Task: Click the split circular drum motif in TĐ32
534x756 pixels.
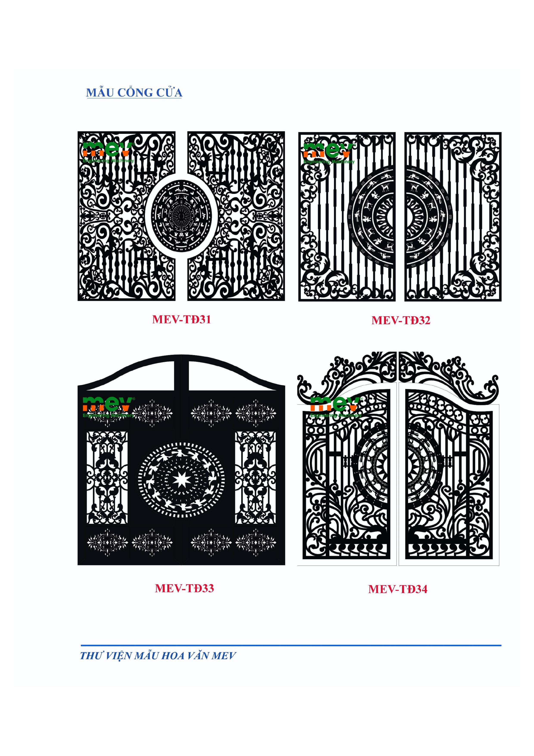Action: tap(400, 217)
